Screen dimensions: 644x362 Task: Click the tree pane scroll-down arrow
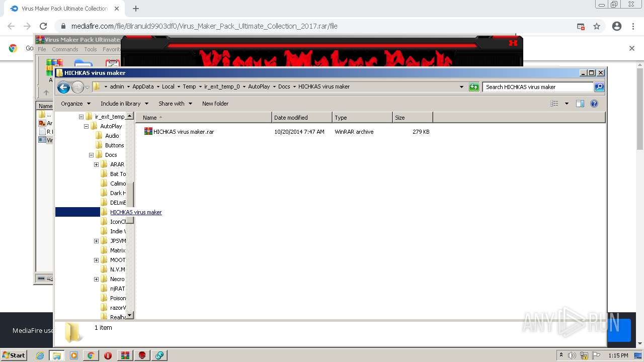[x=129, y=315]
